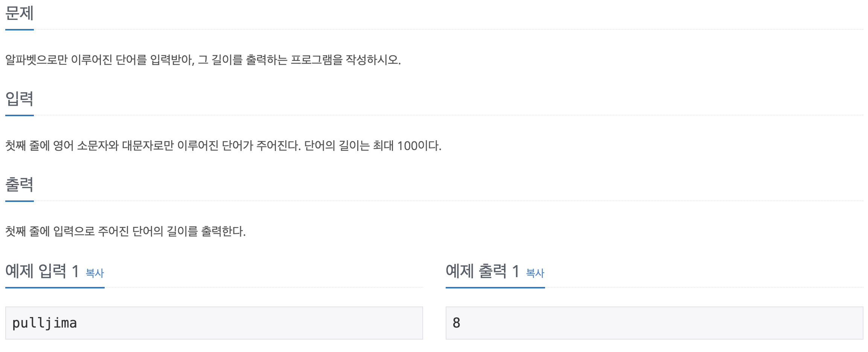The width and height of the screenshot is (868, 352).
Task: Click the sample output box showing 8
Action: coord(654,323)
